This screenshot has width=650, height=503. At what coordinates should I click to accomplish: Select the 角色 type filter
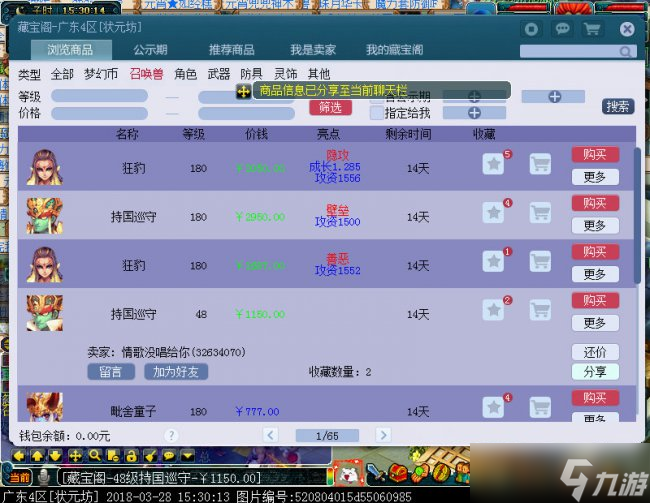(x=185, y=74)
